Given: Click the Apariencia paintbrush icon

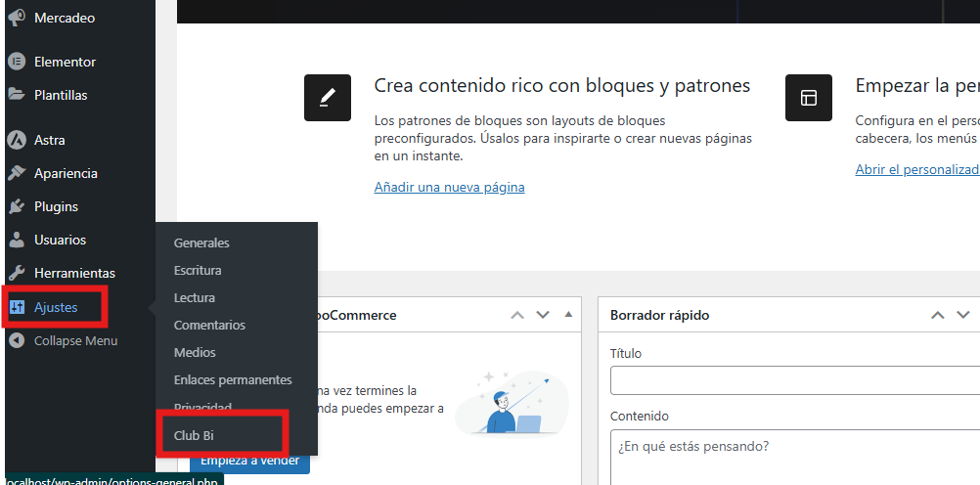Looking at the screenshot, I should 17,173.
